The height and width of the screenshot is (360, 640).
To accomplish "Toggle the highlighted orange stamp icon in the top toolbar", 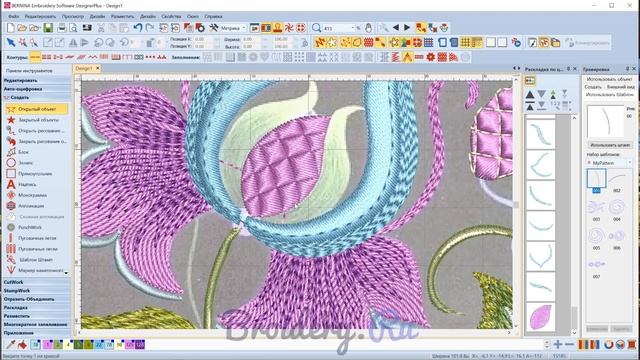I will point(278,28).
